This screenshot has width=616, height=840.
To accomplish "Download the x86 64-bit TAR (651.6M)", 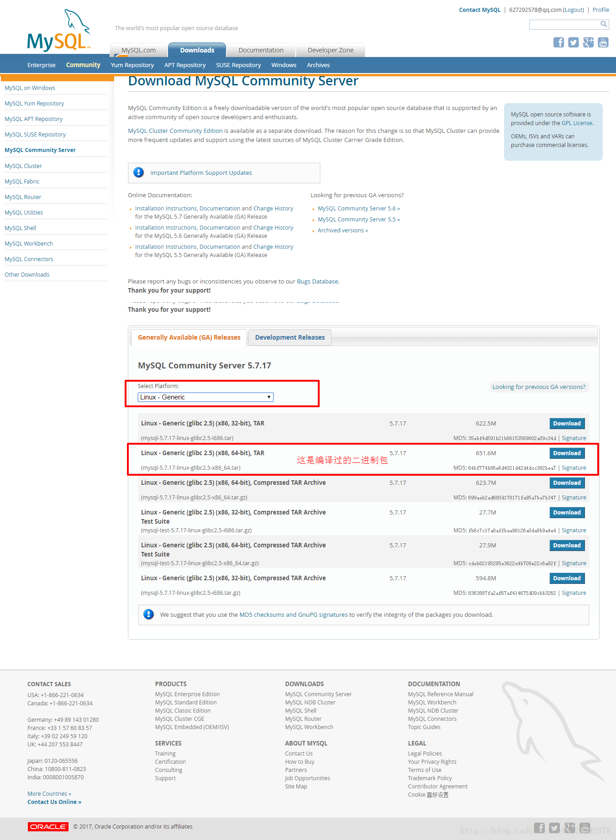I will coord(567,453).
